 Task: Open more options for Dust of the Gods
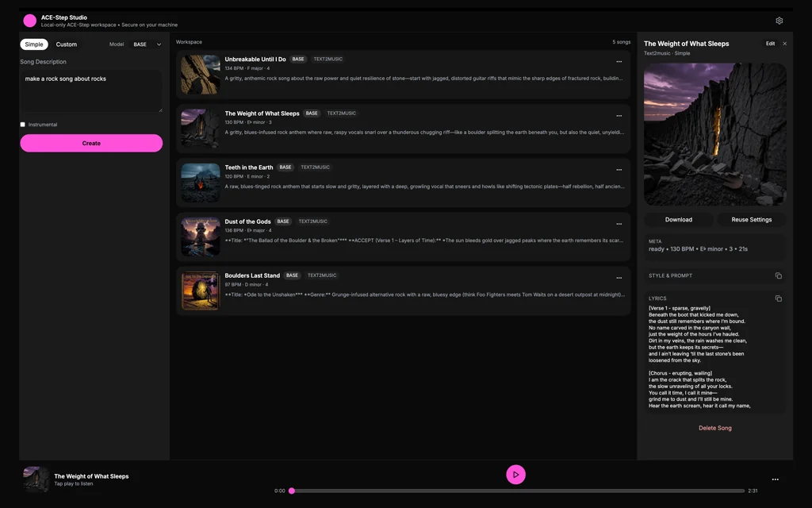(619, 224)
